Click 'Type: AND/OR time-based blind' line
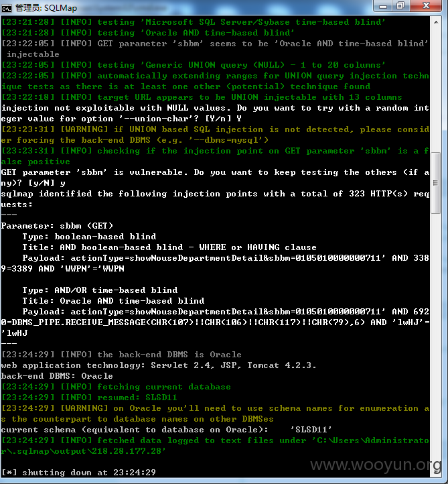Screen dimensions: 448x484 click(100, 290)
